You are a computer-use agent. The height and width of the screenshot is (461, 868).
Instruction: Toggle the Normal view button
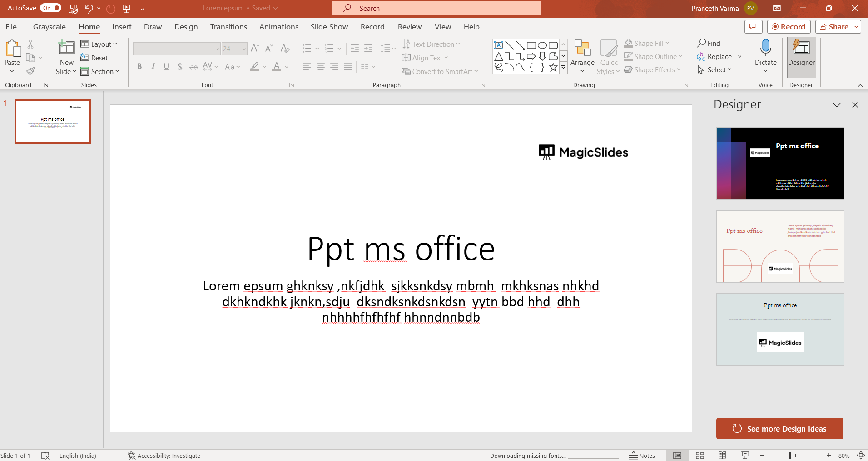(x=677, y=456)
